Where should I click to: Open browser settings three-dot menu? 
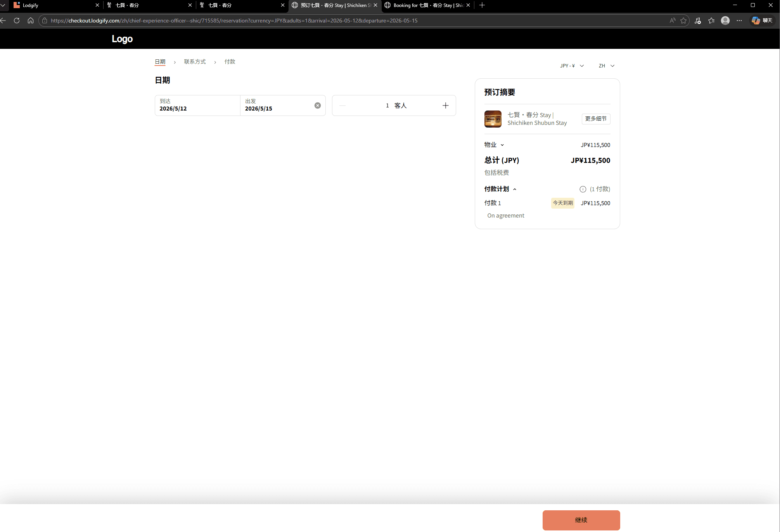(x=739, y=21)
